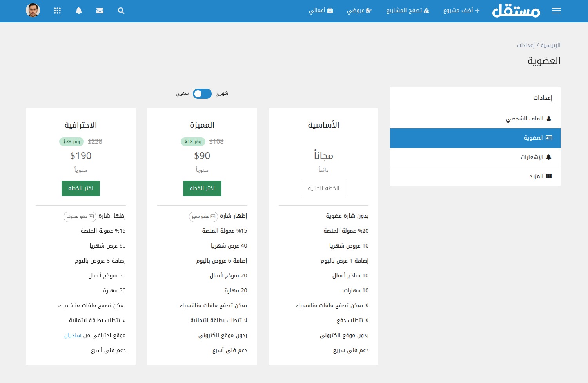This screenshot has width=588, height=383.
Task: Click the premium member badge (عضو مميز)
Action: click(x=203, y=217)
